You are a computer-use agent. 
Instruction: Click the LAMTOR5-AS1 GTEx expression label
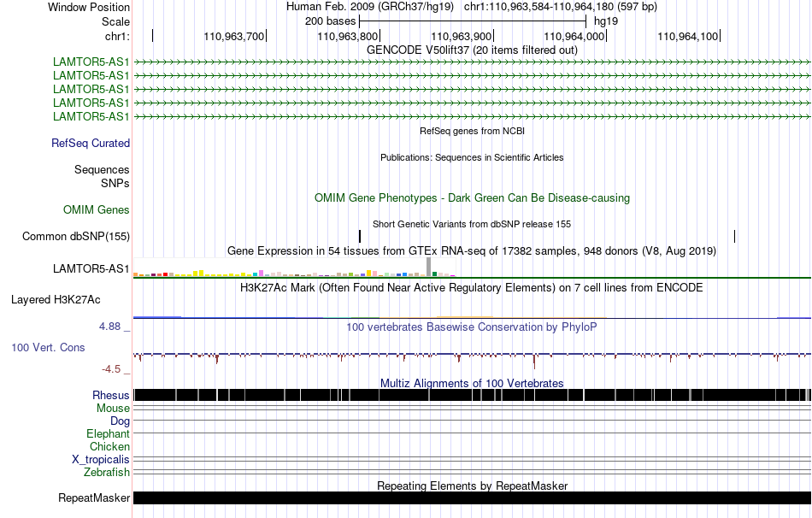click(91, 268)
